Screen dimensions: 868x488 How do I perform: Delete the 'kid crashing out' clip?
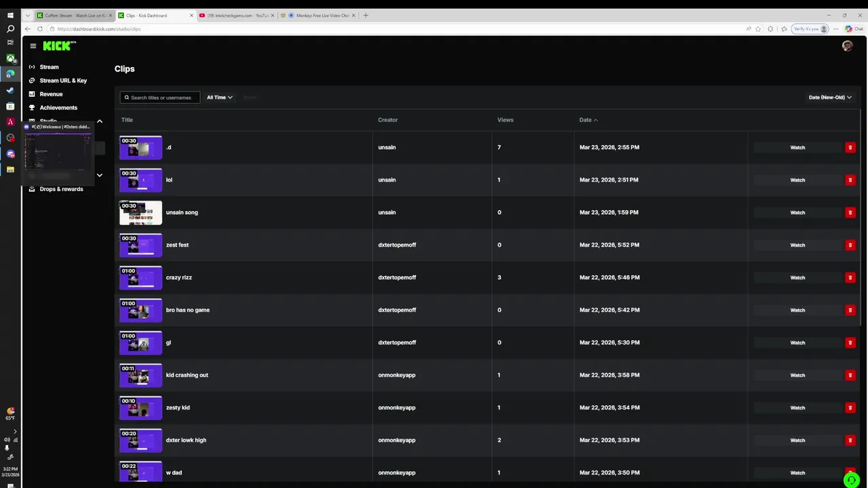pyautogui.click(x=850, y=375)
